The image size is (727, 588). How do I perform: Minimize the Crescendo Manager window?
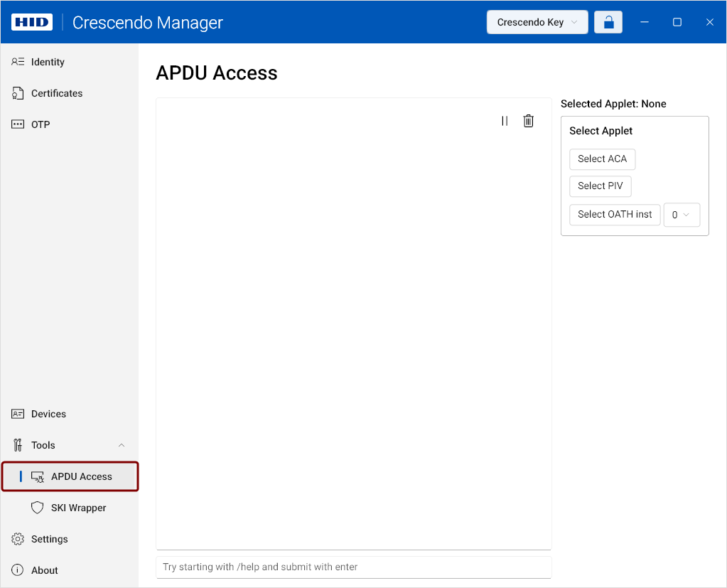tap(645, 22)
